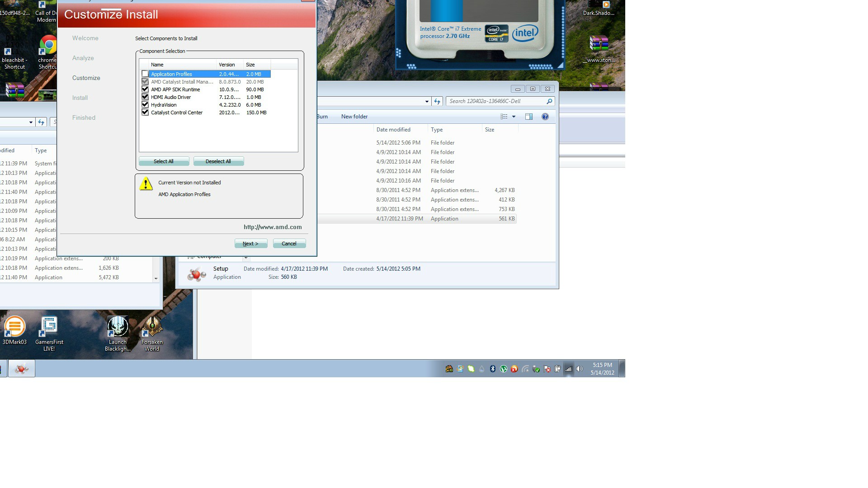Screen dimensions: 868x488
Task: Click the change view icon in Explorer
Action: click(x=504, y=117)
